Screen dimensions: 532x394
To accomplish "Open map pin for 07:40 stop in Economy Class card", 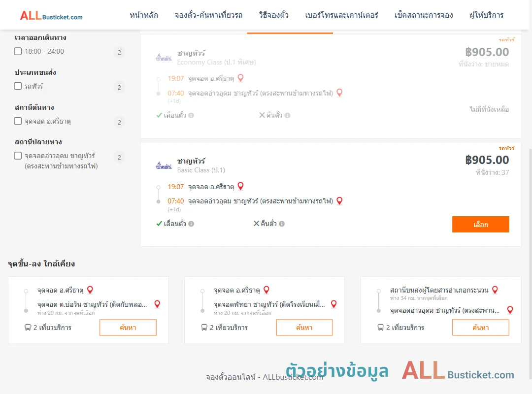I will [339, 93].
